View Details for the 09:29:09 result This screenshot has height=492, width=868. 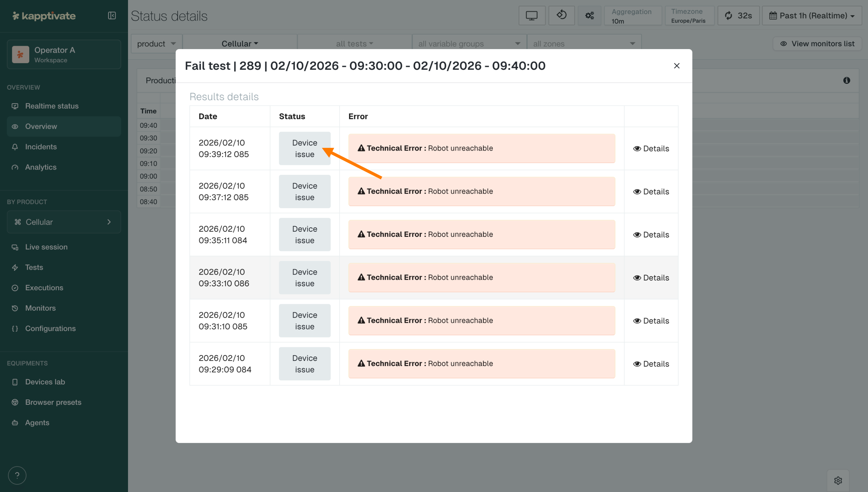click(x=651, y=364)
